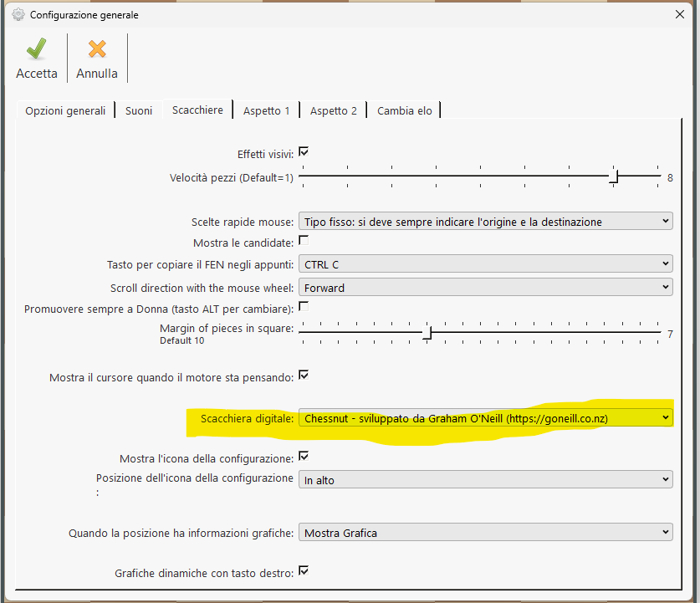Open Scacchiera digitale Chessnut dropdown
The width and height of the screenshot is (700, 603).
pos(485,418)
